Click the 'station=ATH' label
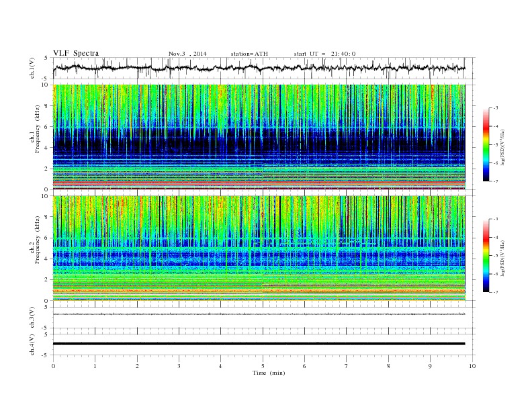The image size is (532, 411). tap(249, 54)
